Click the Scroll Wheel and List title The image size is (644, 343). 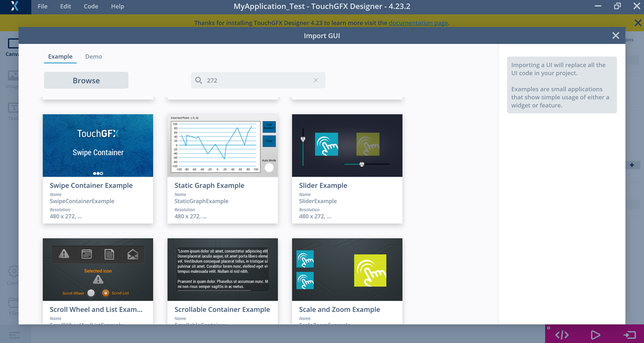96,309
